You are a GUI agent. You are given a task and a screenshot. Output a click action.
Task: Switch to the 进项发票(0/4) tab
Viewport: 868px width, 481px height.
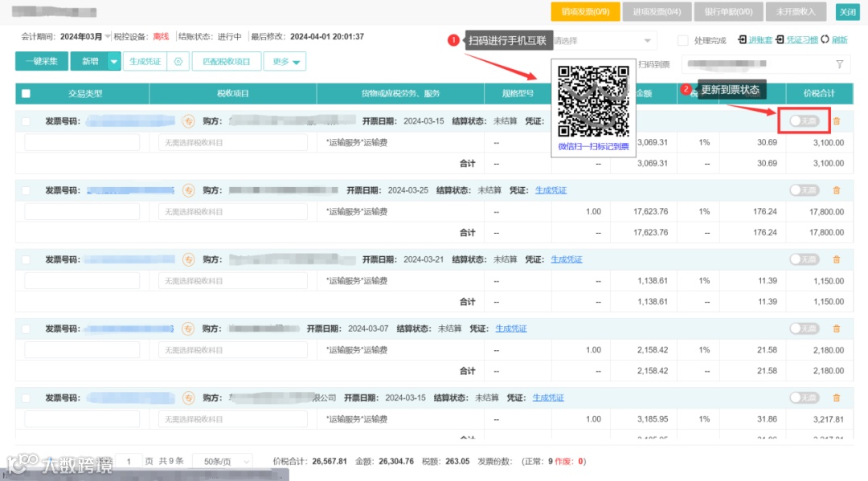(x=657, y=11)
